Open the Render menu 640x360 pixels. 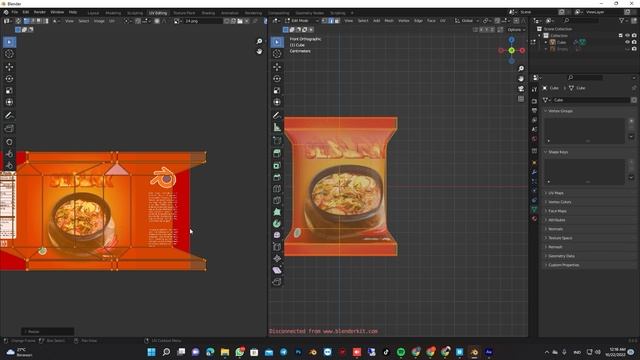pos(40,12)
